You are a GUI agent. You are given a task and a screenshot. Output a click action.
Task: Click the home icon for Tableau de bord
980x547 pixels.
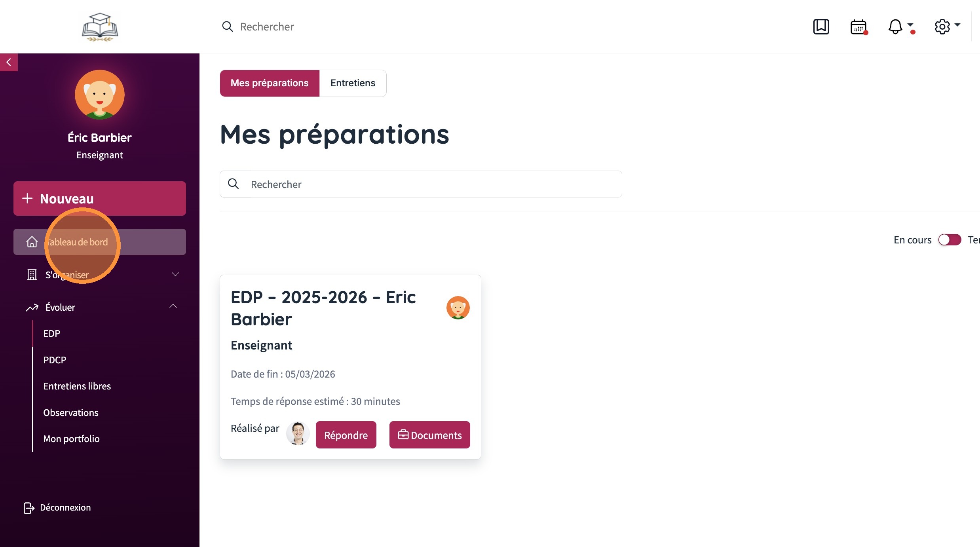point(32,242)
